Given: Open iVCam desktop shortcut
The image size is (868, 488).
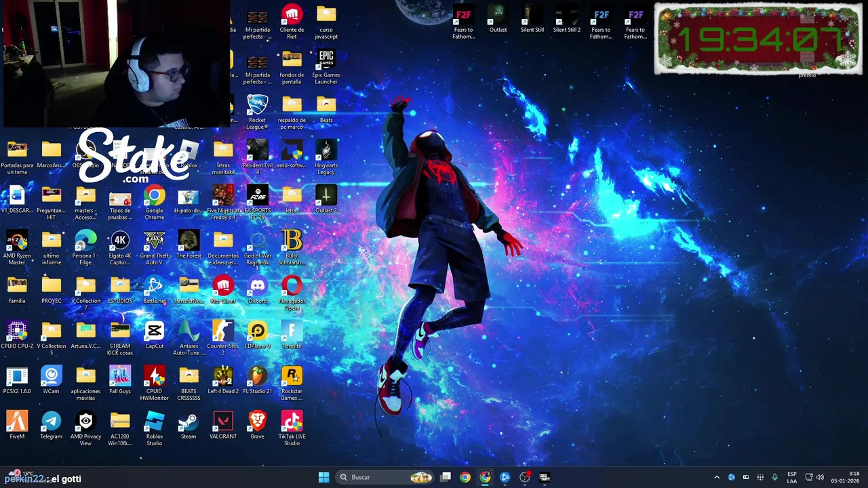Looking at the screenshot, I should click(x=51, y=376).
